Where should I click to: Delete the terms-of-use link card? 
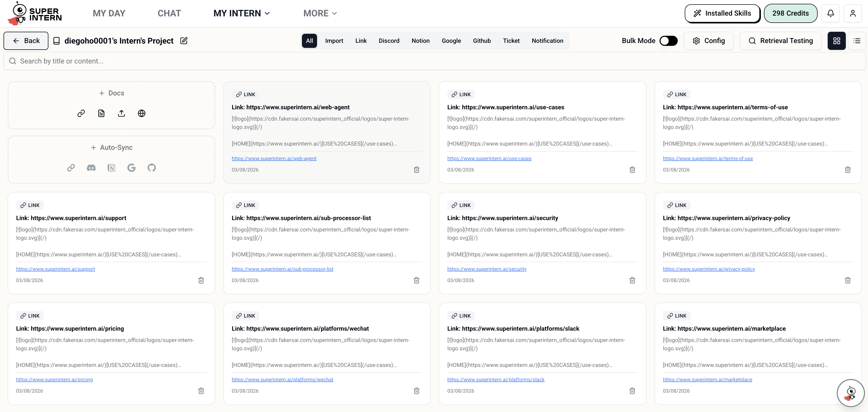[x=848, y=170]
